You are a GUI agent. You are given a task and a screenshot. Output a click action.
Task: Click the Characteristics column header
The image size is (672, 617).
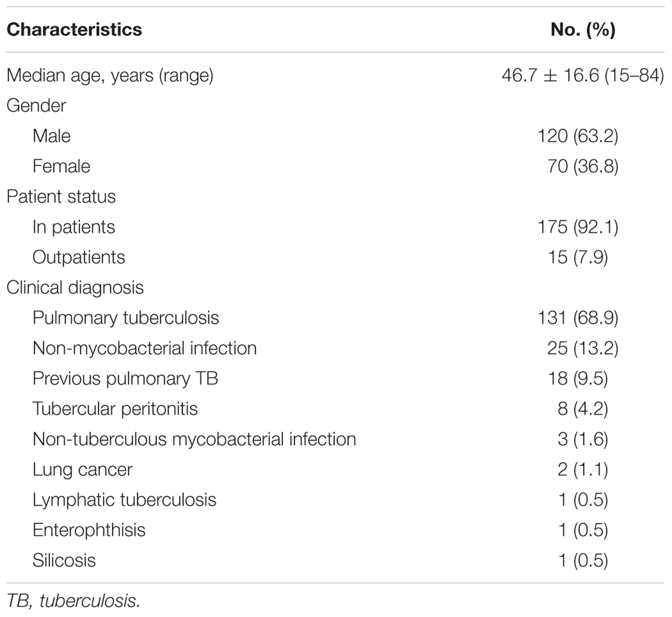click(74, 29)
